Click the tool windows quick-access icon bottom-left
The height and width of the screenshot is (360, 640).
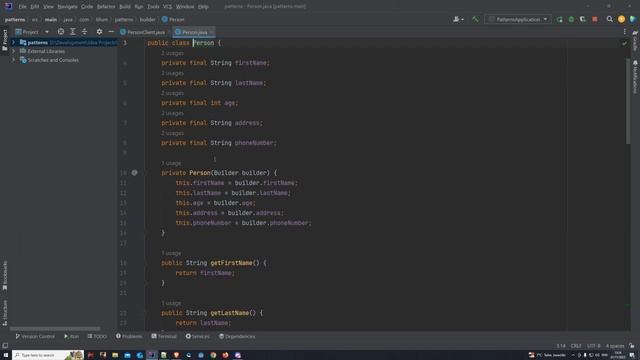[5, 346]
